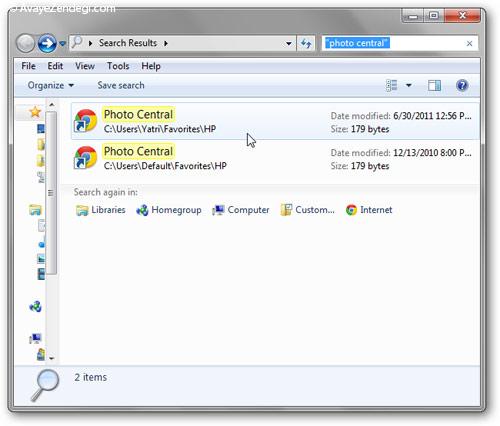Click the Save search button
This screenshot has width=500, height=426.
click(x=121, y=85)
